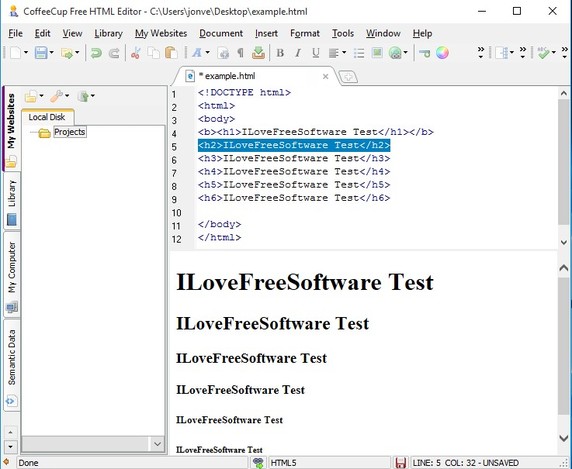Click the green horizontal rule icon
572x469 pixels.
[x=424, y=54]
